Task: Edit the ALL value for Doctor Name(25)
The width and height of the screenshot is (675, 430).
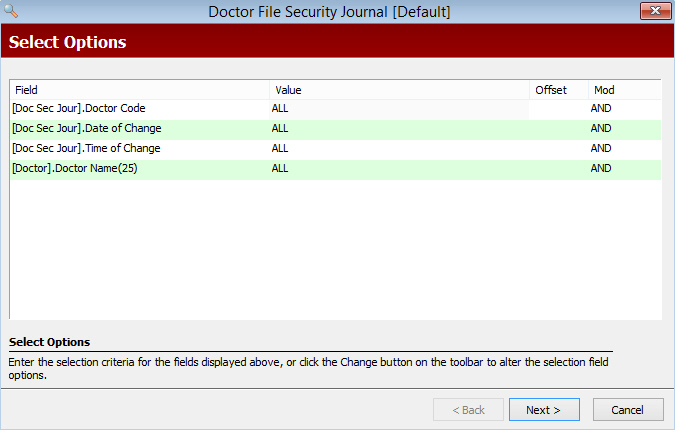Action: pos(280,168)
